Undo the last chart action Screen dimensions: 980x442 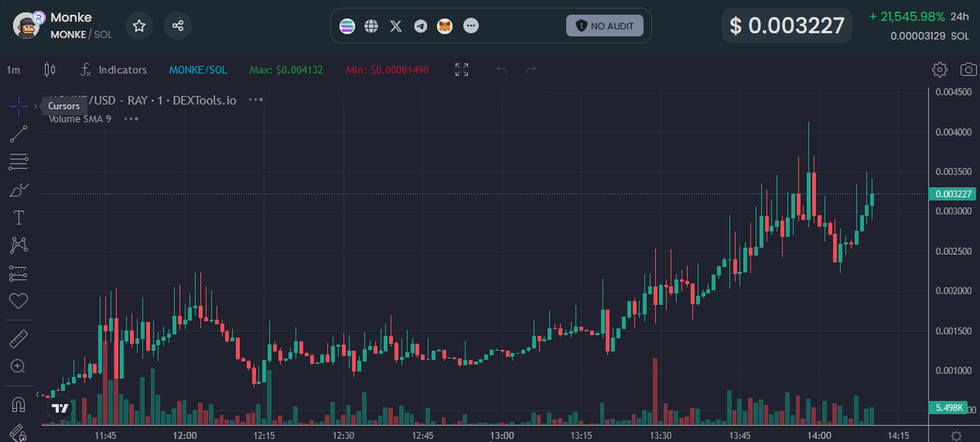[x=502, y=70]
